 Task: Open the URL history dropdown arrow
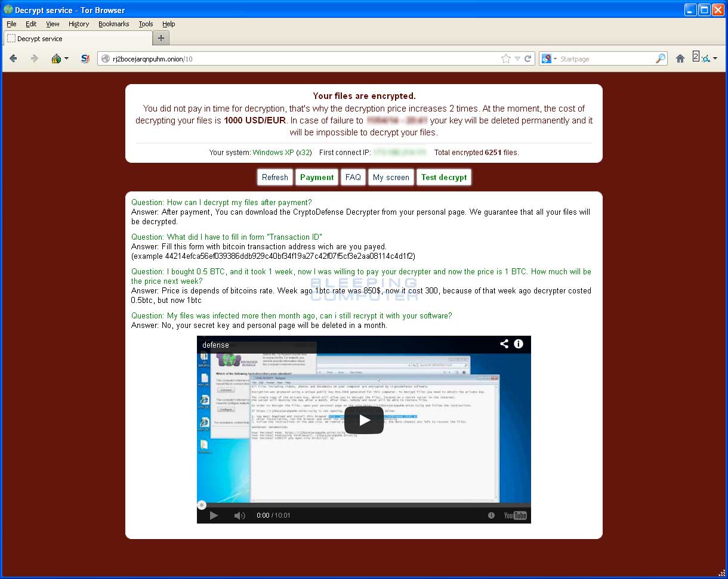click(517, 58)
